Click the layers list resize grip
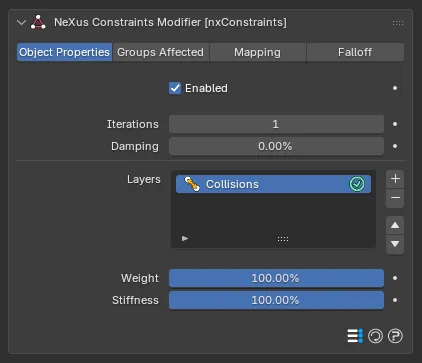Viewport: 422px width, 363px height. pyautogui.click(x=283, y=239)
